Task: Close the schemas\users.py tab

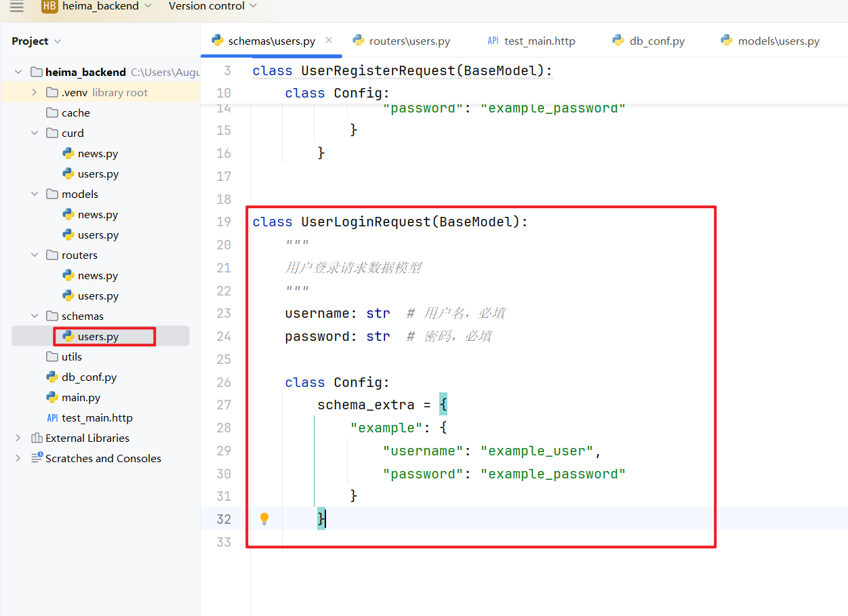Action: 329,41
